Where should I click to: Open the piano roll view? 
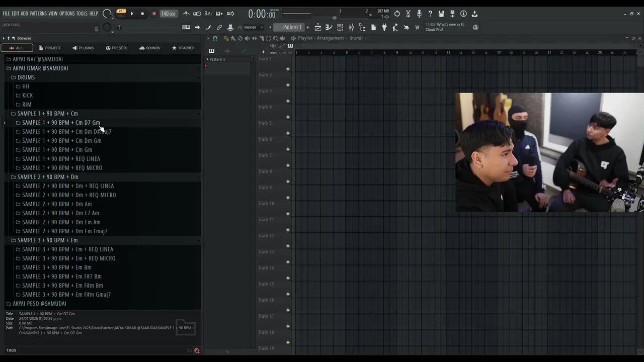[x=329, y=27]
